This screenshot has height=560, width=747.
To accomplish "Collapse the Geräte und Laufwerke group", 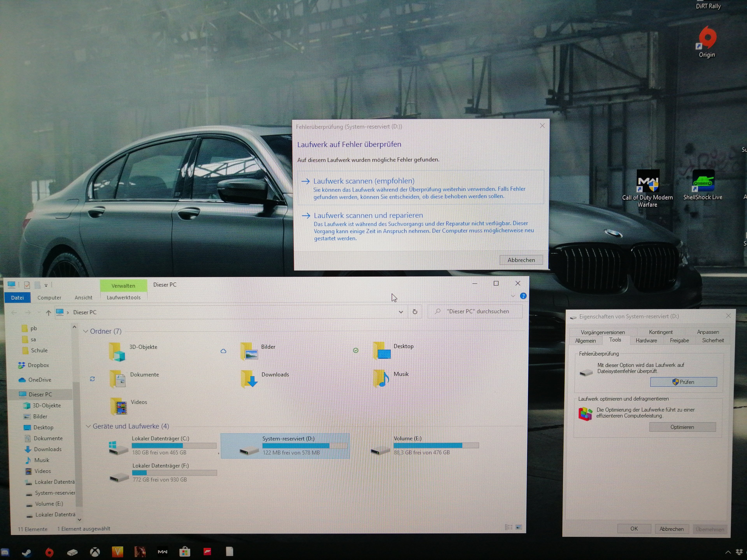I will pos(88,426).
